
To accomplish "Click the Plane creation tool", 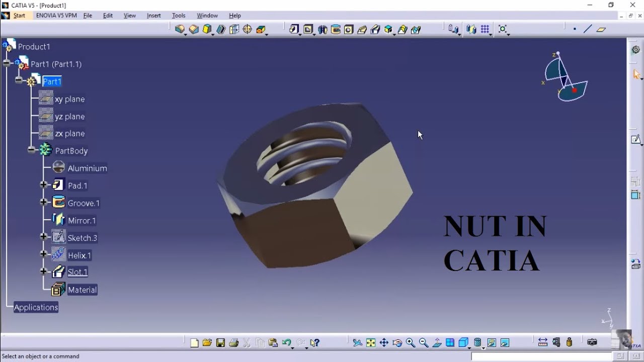I will click(x=601, y=29).
